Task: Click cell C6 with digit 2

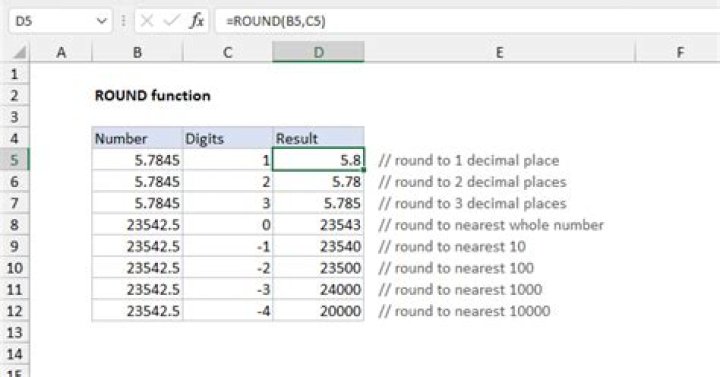Action: [x=227, y=181]
